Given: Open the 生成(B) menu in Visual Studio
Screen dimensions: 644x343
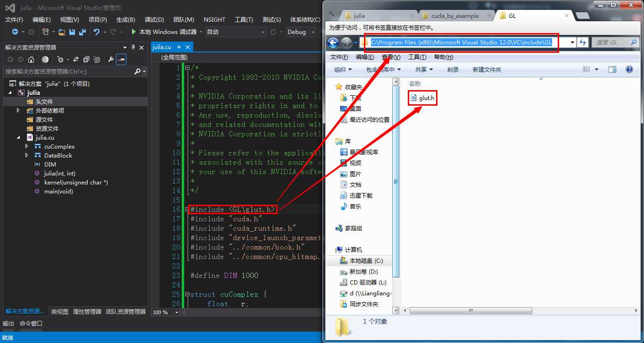Looking at the screenshot, I should 125,19.
